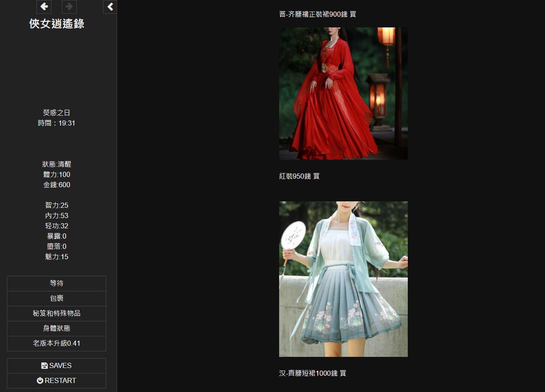The width and height of the screenshot is (545, 392).
Task: Click the 魅力:15 charm stat
Action: 57,257
